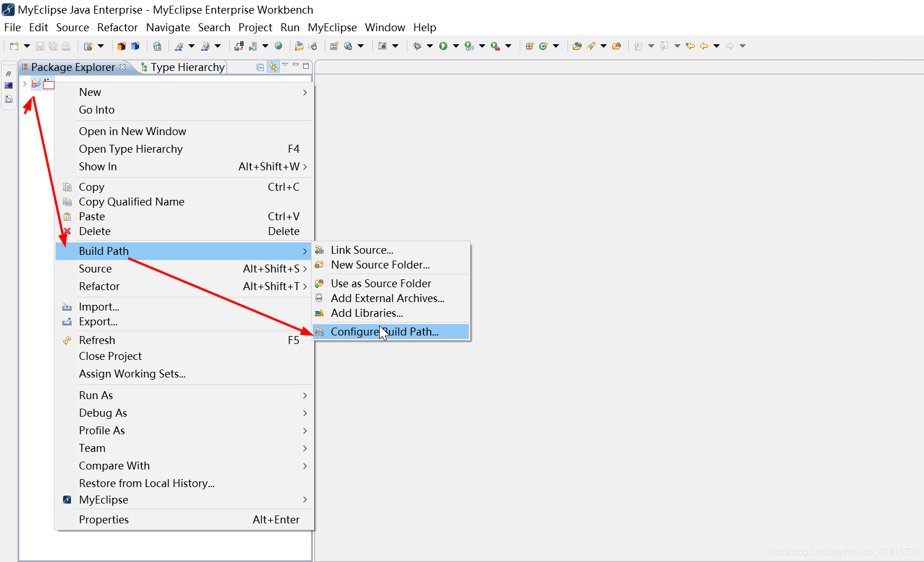Choose Add Libraries in Build Path submenu
This screenshot has width=924, height=562.
click(391, 313)
